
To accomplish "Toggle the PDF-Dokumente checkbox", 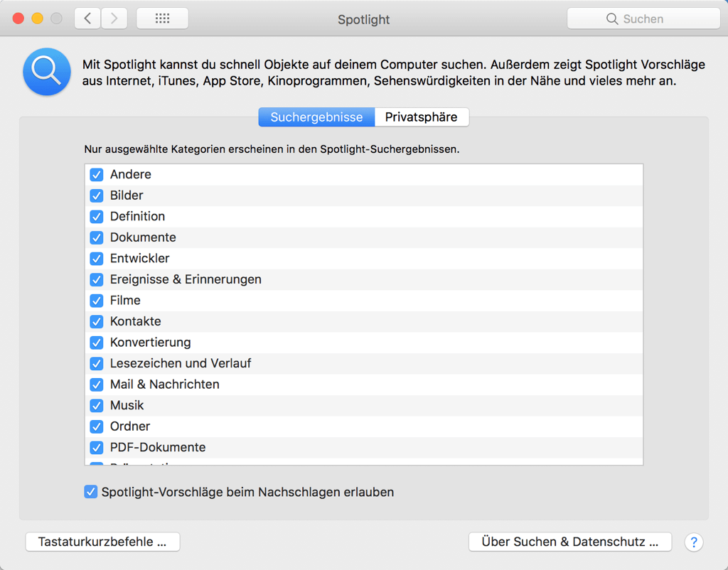I will point(97,448).
